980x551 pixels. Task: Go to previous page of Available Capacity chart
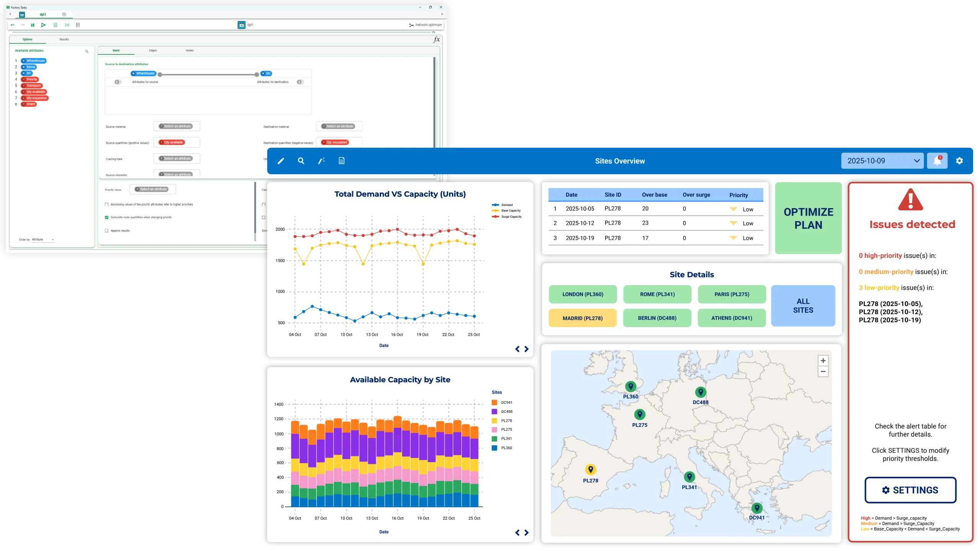pos(518,533)
